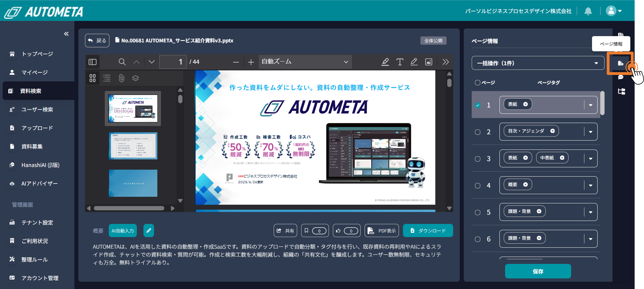Show attachments paperclip view
Viewport: 644px width, 289px height.
click(x=121, y=78)
